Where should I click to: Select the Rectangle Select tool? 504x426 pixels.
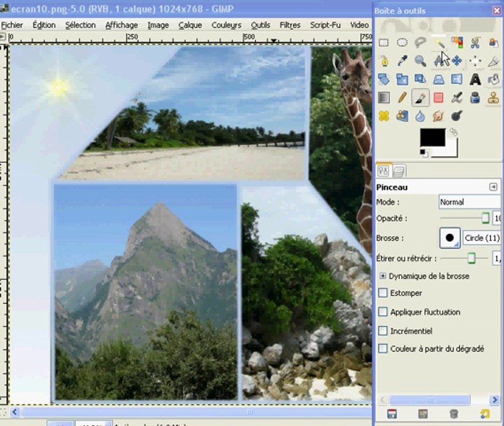tap(384, 43)
